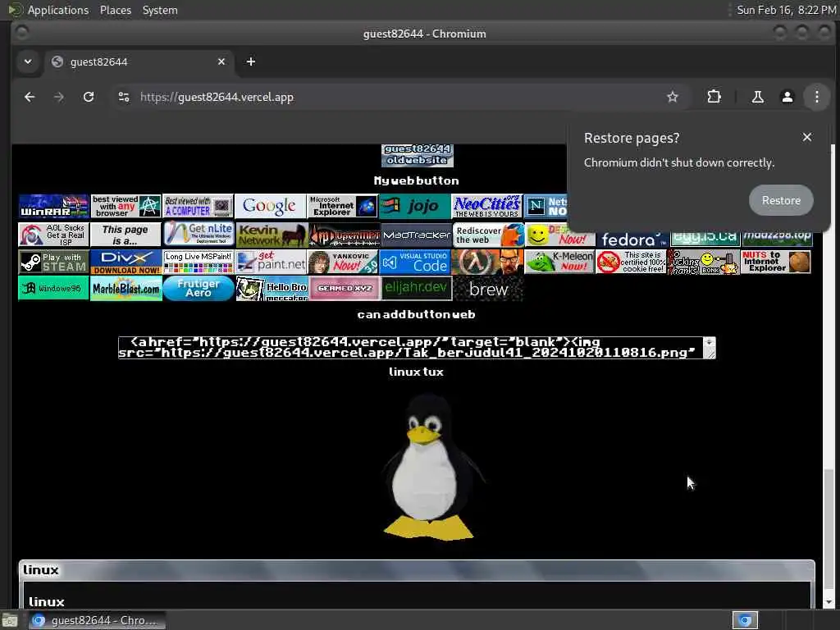Click the Rediscover the web Firefox badge

pyautogui.click(x=488, y=235)
